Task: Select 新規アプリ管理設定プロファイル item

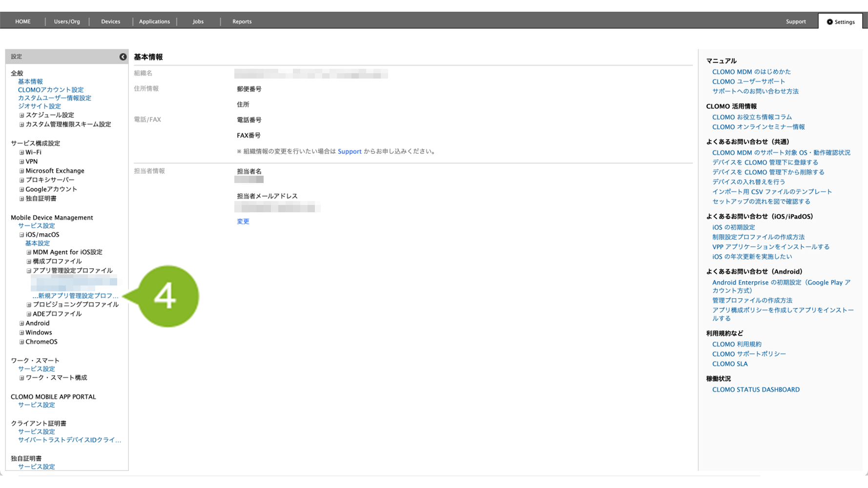Action: click(76, 296)
